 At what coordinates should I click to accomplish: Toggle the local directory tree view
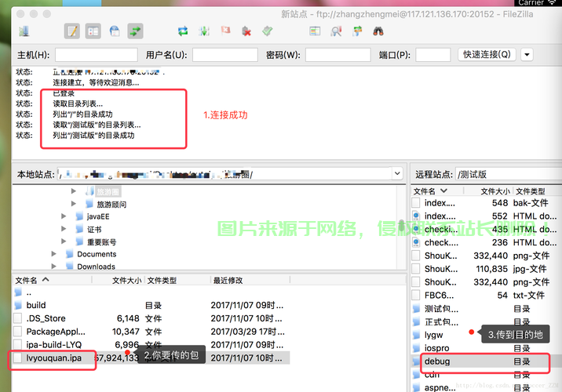pos(93,31)
